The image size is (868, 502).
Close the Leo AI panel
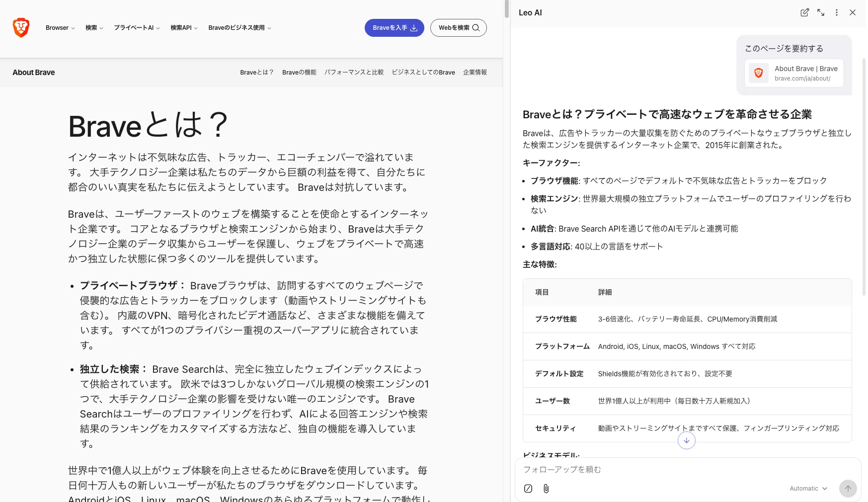click(x=853, y=12)
